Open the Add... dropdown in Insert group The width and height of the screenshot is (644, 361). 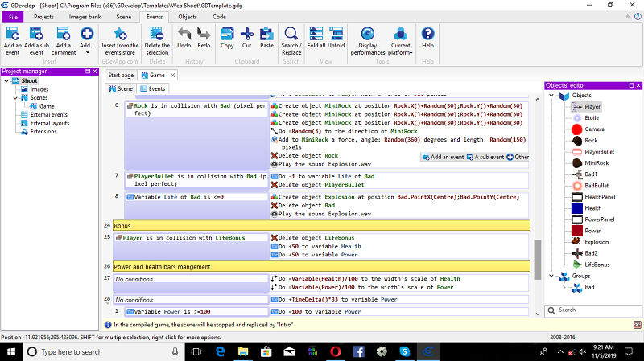87,39
